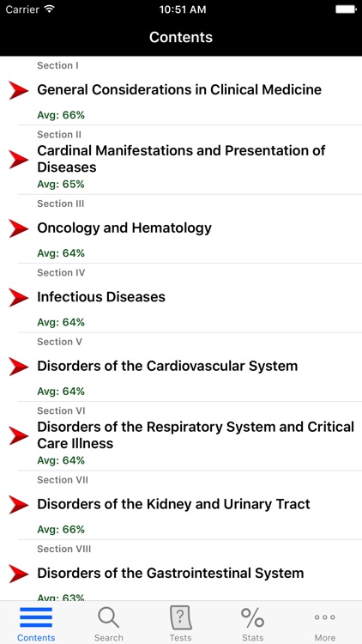Expand Disorders of the Cardiovascular System arrow

click(19, 367)
